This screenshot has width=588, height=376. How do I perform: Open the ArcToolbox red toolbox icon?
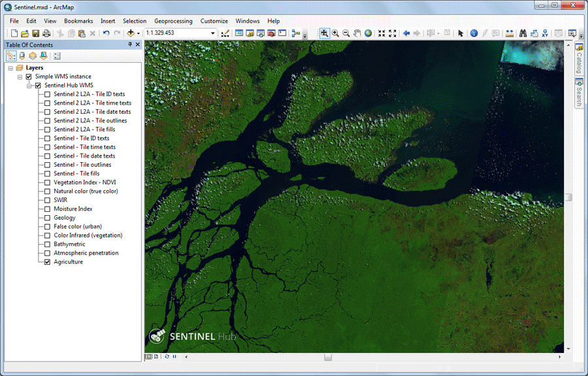272,33
